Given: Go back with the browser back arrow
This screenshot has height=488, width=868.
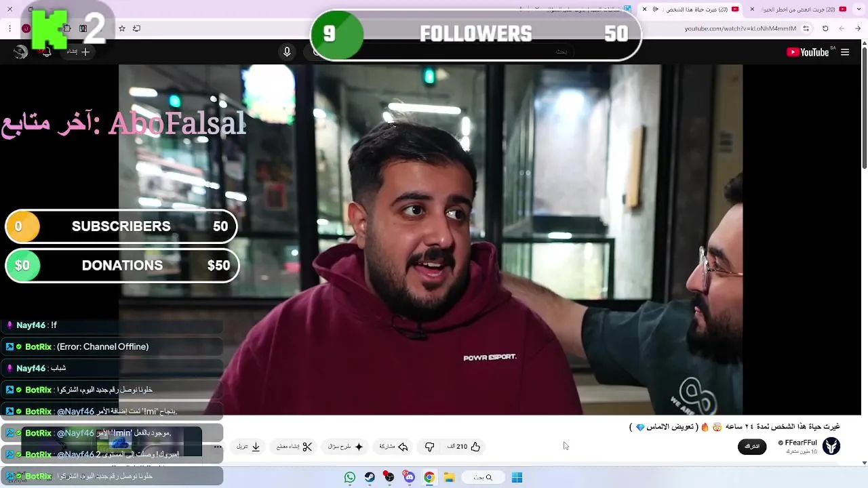Looking at the screenshot, I should pos(858,28).
